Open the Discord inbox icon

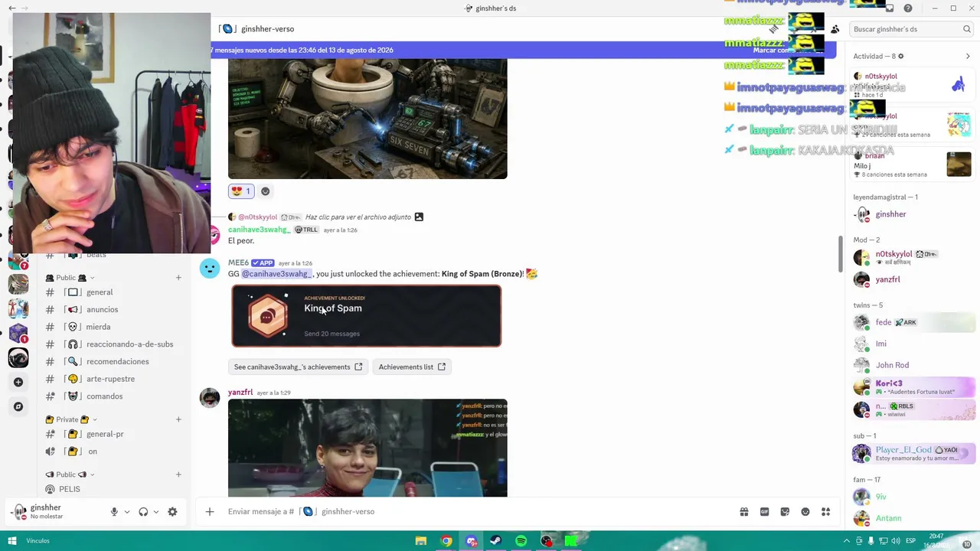pyautogui.click(x=890, y=8)
